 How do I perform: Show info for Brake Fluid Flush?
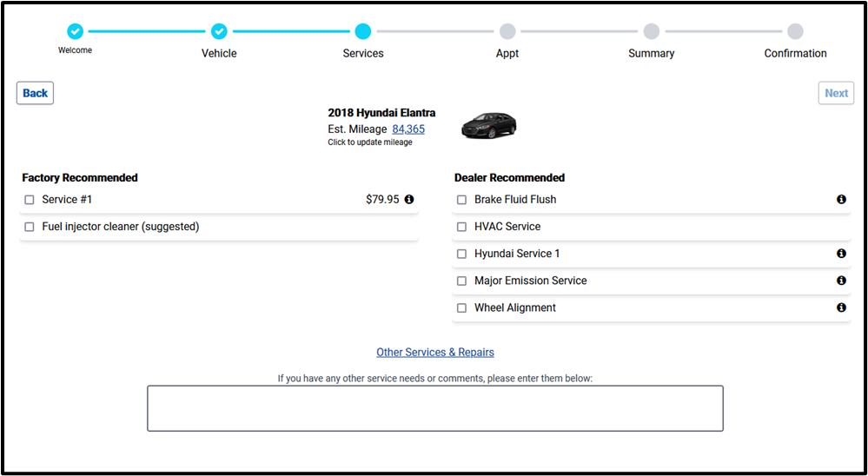841,200
